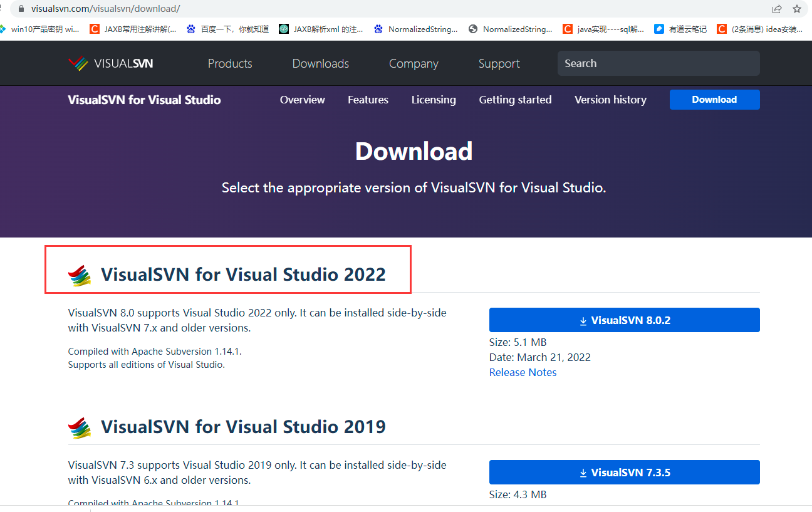The image size is (812, 512).
Task: Open the 有道云笔记 bookmark
Action: 680,29
